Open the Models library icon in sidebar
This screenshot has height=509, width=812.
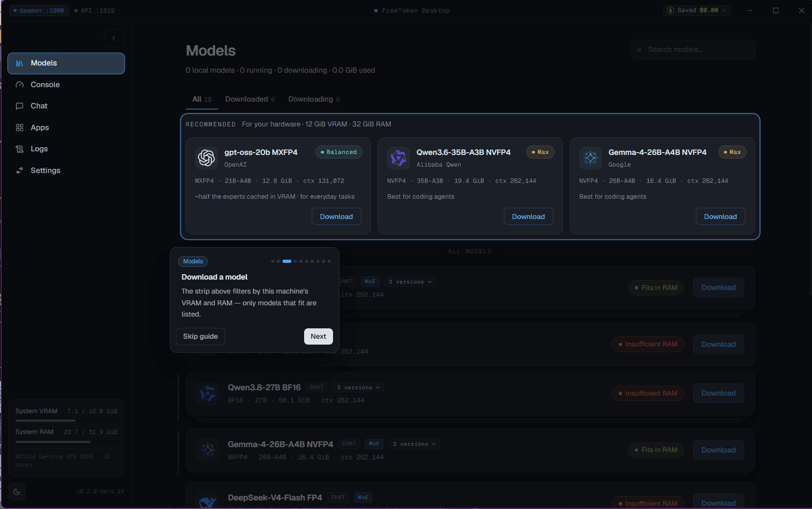tap(19, 63)
